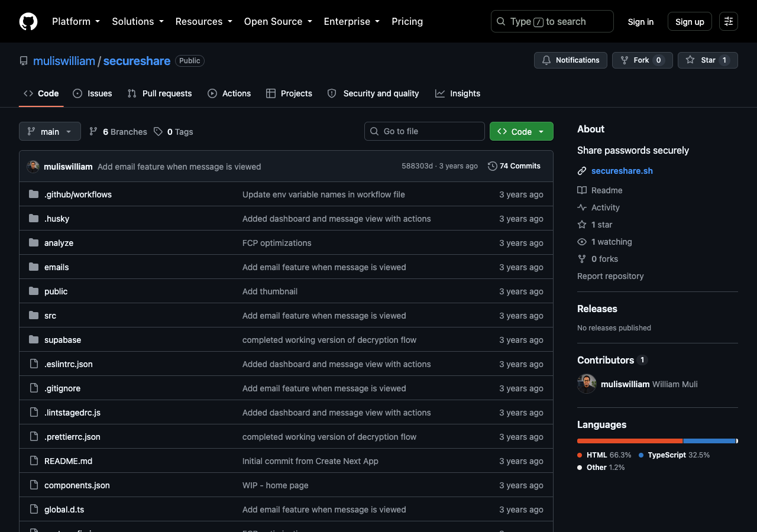Open the main branch selector dropdown
Image resolution: width=757 pixels, height=532 pixels.
pyautogui.click(x=50, y=131)
